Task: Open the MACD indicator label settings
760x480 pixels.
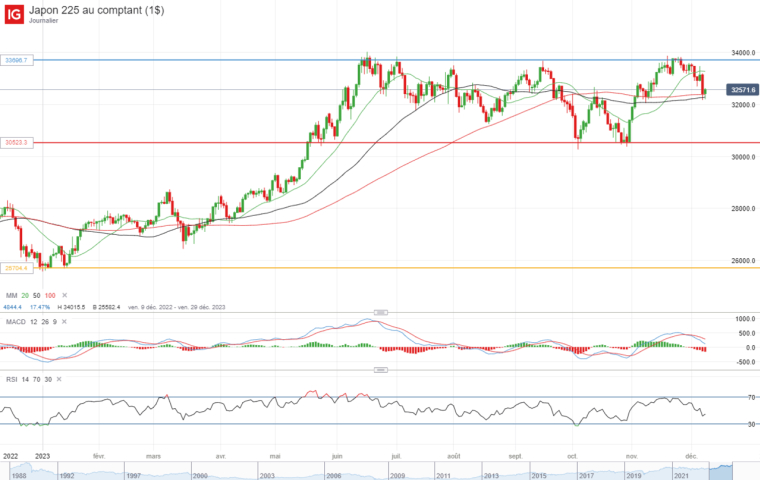Action: pyautogui.click(x=16, y=321)
